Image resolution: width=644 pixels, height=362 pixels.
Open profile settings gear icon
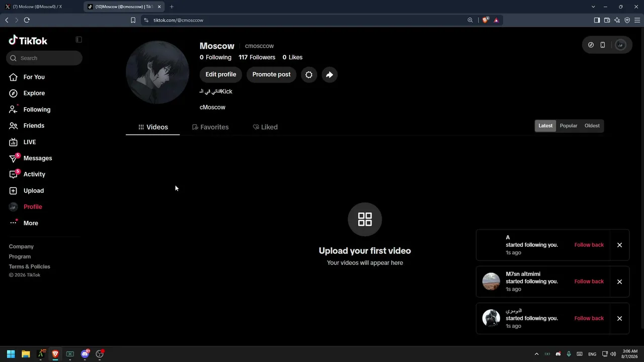click(x=309, y=74)
